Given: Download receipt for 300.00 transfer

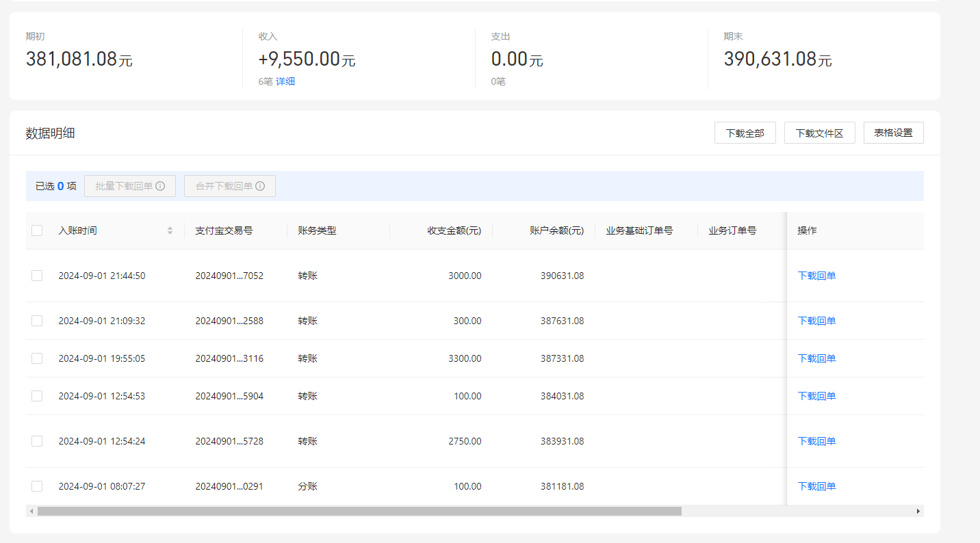Looking at the screenshot, I should pos(816,321).
